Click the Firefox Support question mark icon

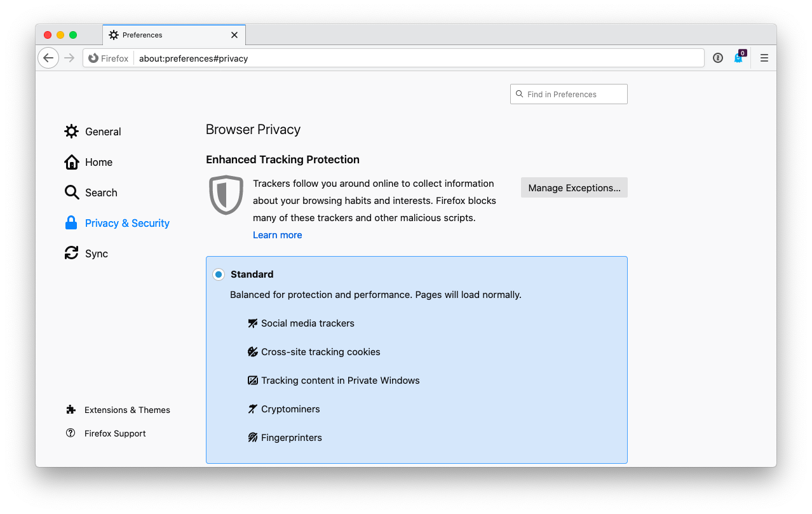click(71, 433)
